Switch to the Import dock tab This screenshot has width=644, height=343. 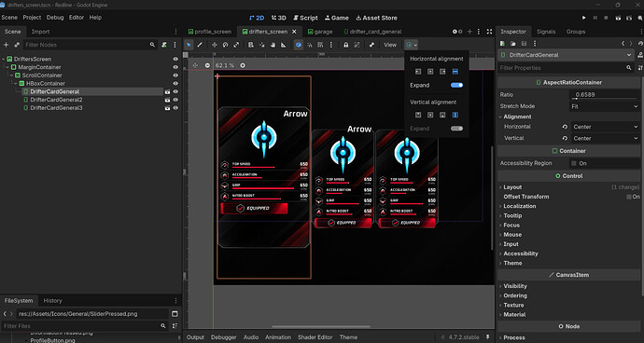41,32
